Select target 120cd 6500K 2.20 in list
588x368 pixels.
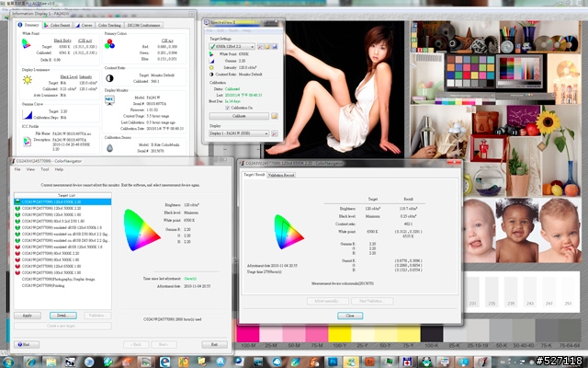coord(62,202)
